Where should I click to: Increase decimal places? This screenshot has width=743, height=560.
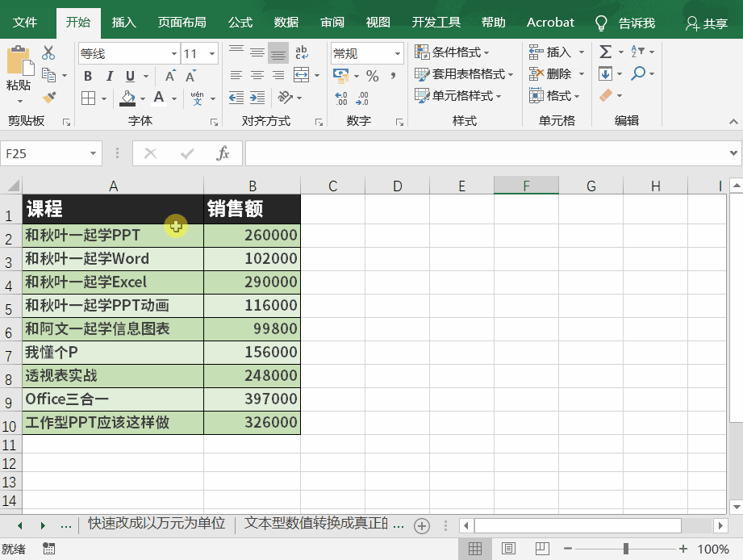pos(341,98)
